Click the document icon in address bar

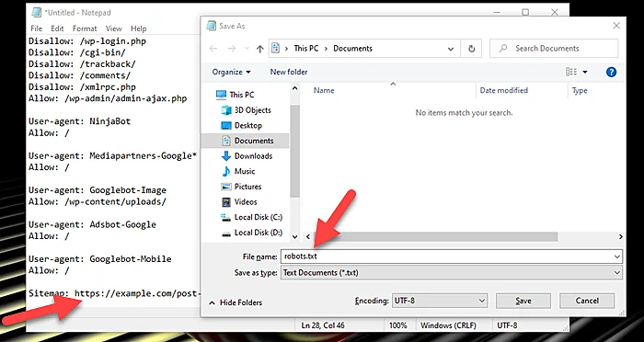tap(276, 49)
